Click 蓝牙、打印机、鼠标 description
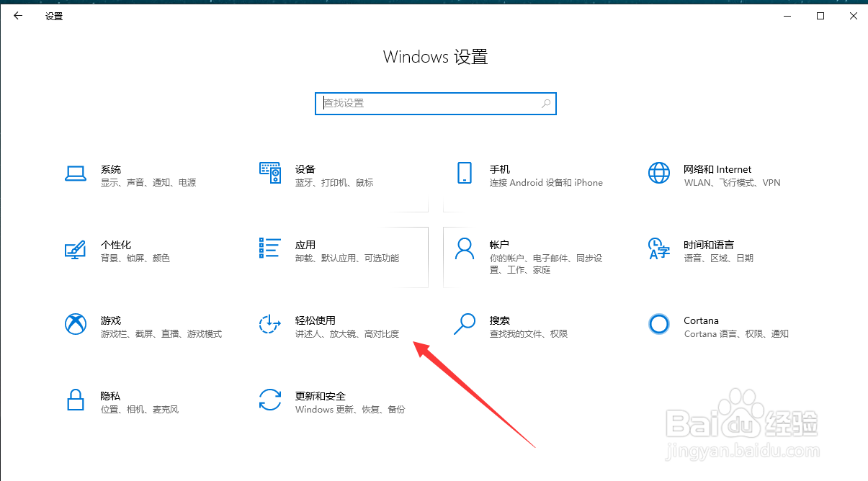868x481 pixels. [334, 183]
